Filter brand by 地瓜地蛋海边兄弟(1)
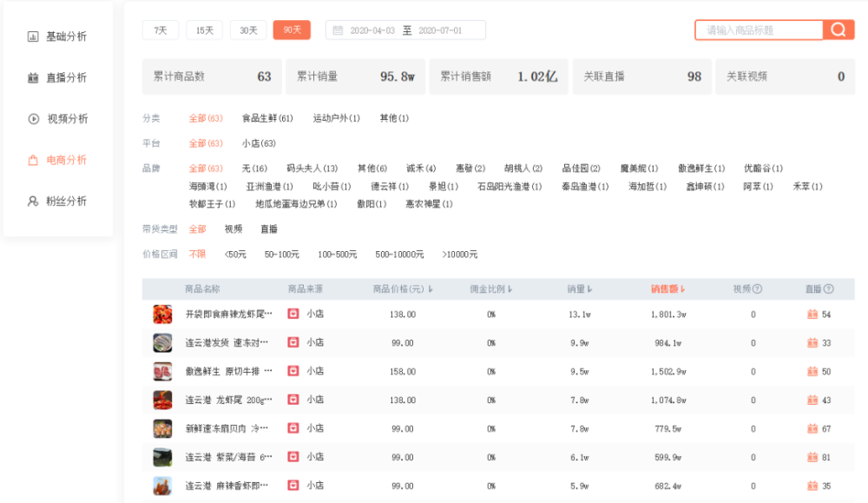This screenshot has width=868, height=503. coord(296,204)
